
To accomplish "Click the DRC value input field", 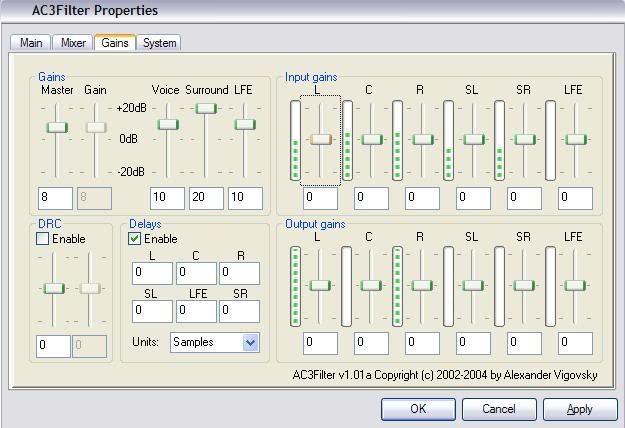I will coord(53,346).
